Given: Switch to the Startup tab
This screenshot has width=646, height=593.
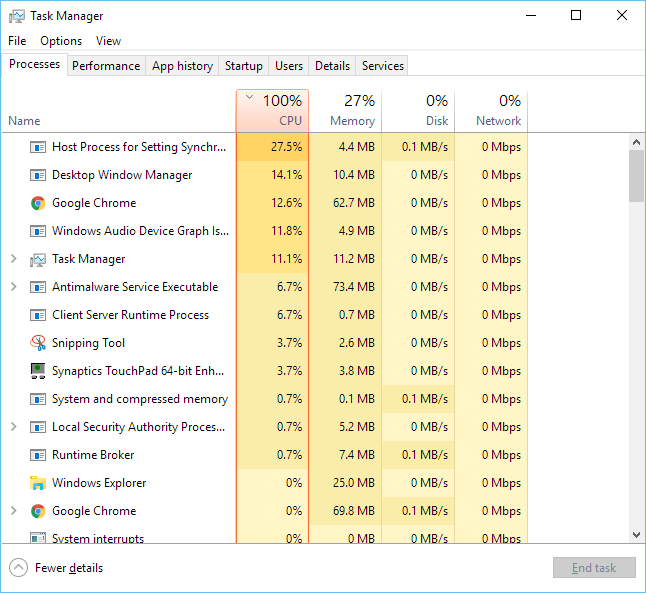Looking at the screenshot, I should coord(243,66).
